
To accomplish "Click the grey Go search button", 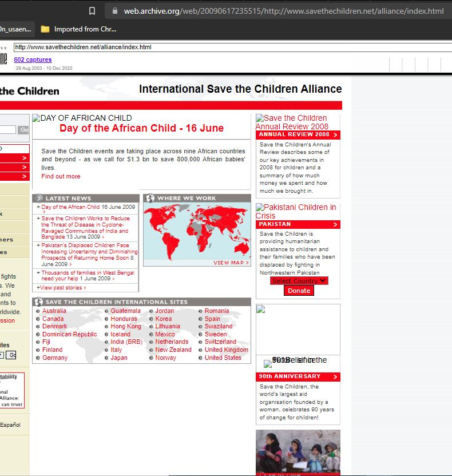I will point(23,130).
